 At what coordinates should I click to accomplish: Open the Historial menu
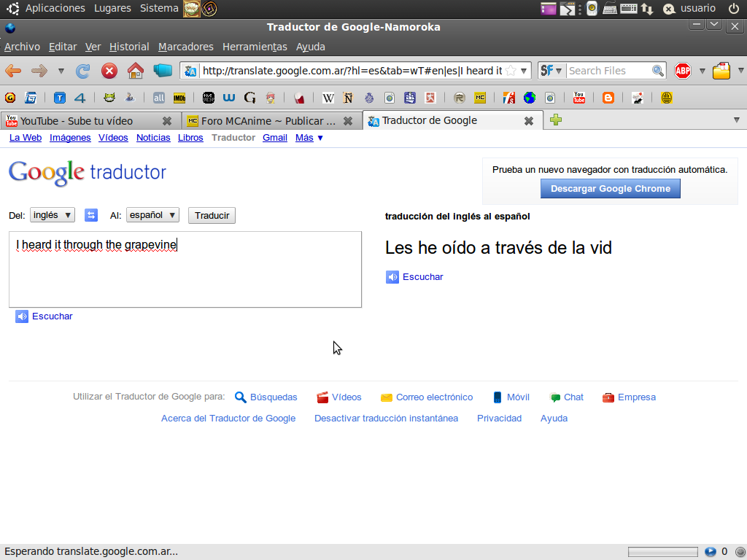click(129, 47)
